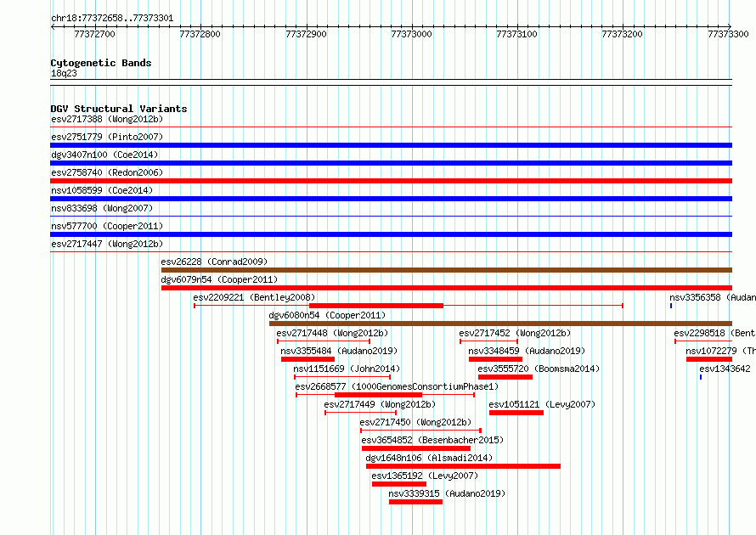This screenshot has height=535, width=756.
Task: Click the esv2758740 (Redon2006) label
Action: (107, 172)
